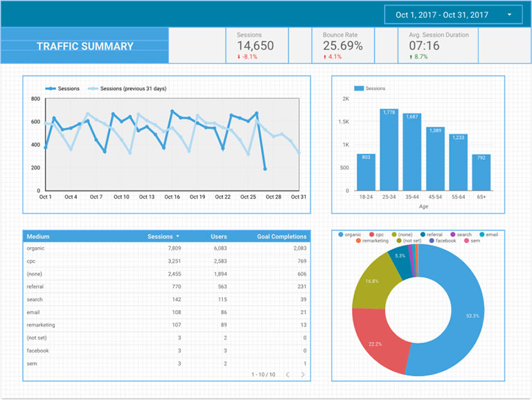This screenshot has width=532, height=400.
Task: Click the 35-44 age bar labeled 1,687
Action: coord(412,152)
